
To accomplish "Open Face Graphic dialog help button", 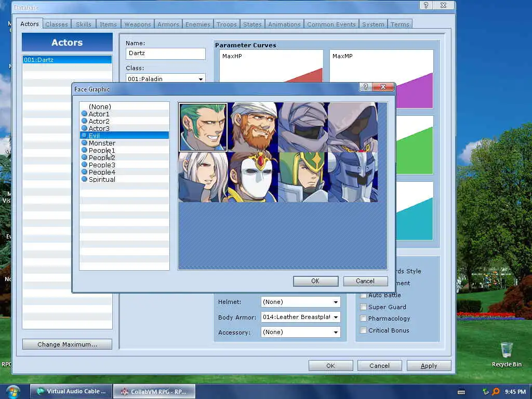I will (365, 87).
